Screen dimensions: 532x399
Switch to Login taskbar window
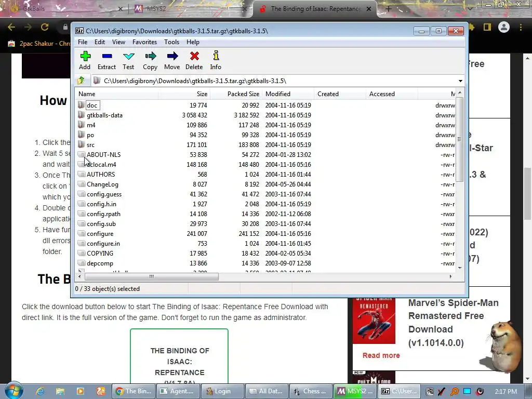222,391
